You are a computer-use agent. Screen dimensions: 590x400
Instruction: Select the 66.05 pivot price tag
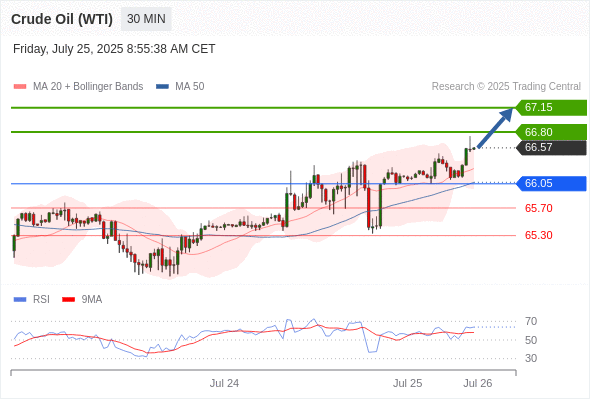click(551, 184)
